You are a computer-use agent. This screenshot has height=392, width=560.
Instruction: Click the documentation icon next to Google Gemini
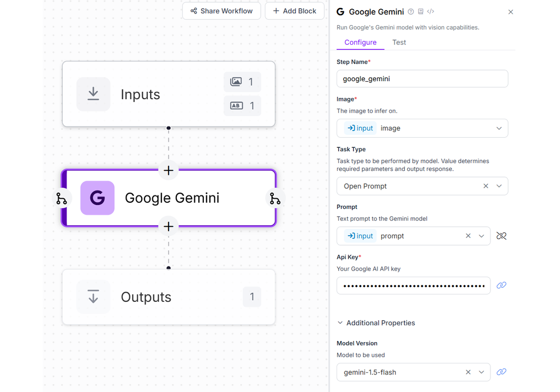click(420, 11)
